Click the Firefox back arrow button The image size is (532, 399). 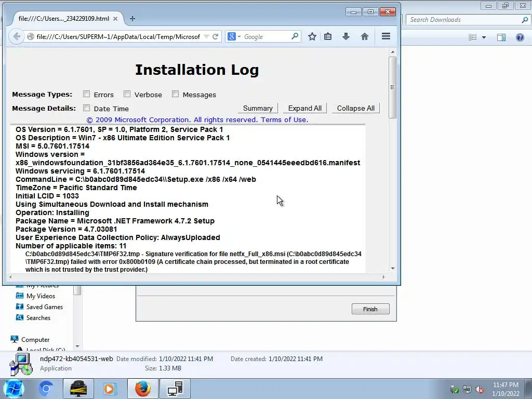pos(17,37)
